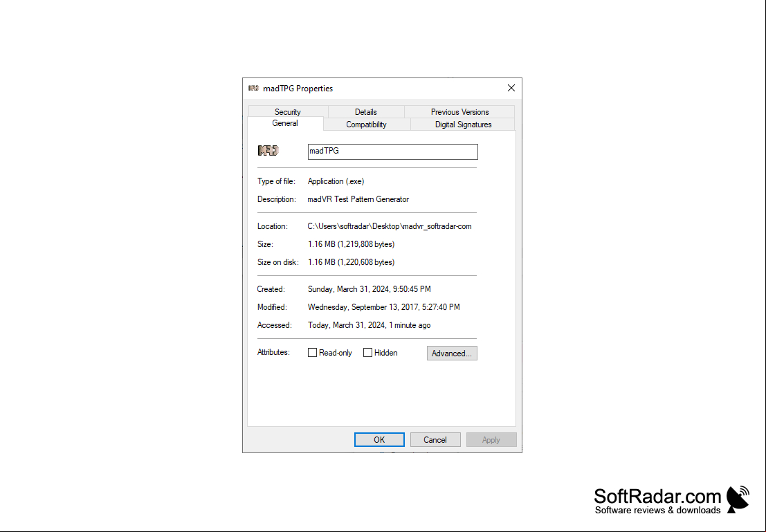766x532 pixels.
Task: Click the size on disk value 1,220,608 bytes
Action: point(352,262)
